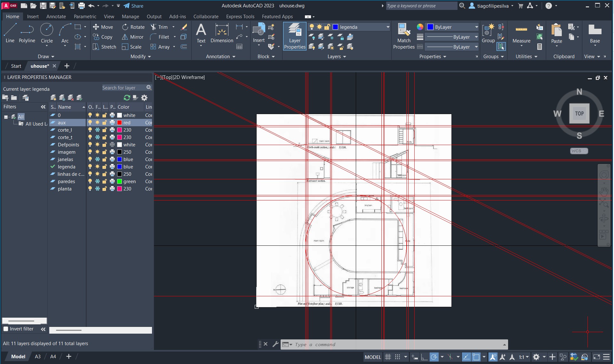Click the Share button

click(133, 6)
